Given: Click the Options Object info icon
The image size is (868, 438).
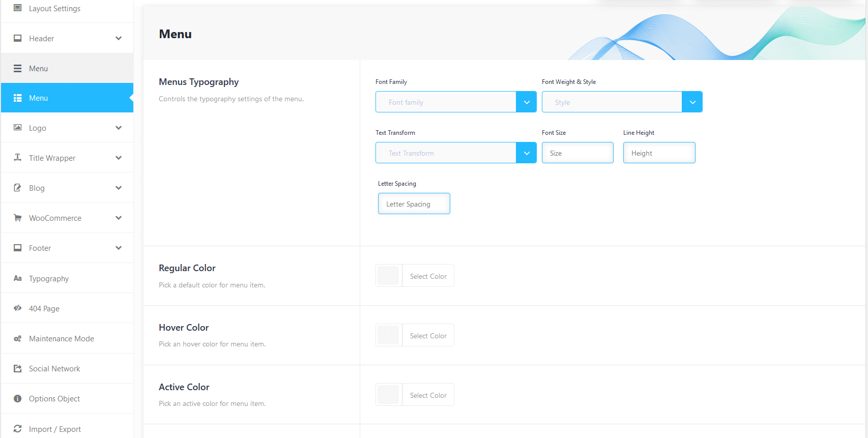Looking at the screenshot, I should coord(18,398).
